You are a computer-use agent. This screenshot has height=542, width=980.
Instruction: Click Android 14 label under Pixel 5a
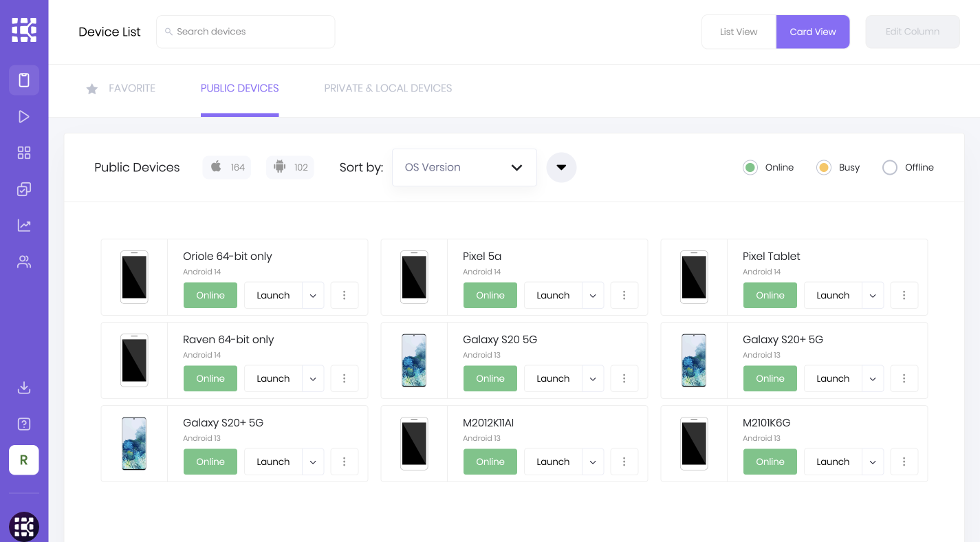[481, 272]
